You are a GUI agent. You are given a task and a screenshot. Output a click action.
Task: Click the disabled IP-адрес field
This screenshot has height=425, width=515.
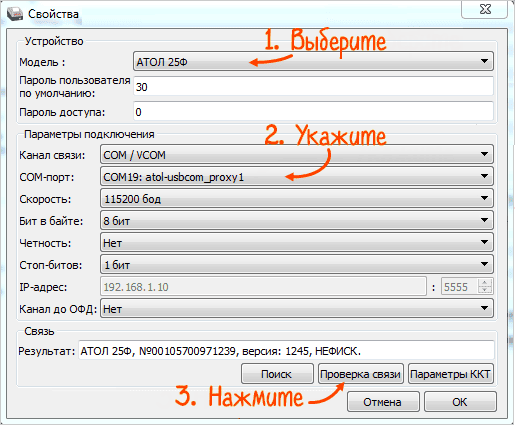pos(263,286)
